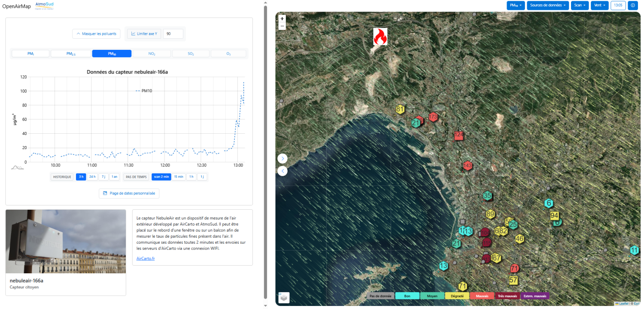The image size is (644, 309).
Task: Open the Leaflet attribution link
Action: (622, 303)
